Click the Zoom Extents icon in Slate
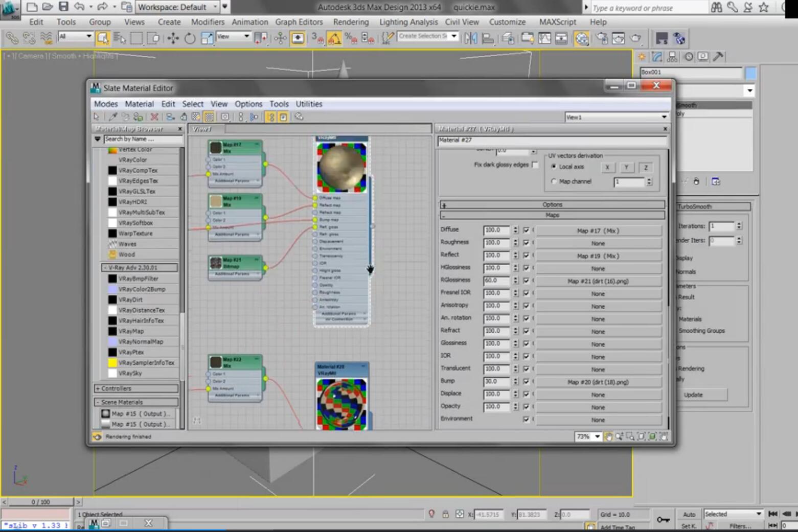The height and width of the screenshot is (532, 798). [642, 436]
